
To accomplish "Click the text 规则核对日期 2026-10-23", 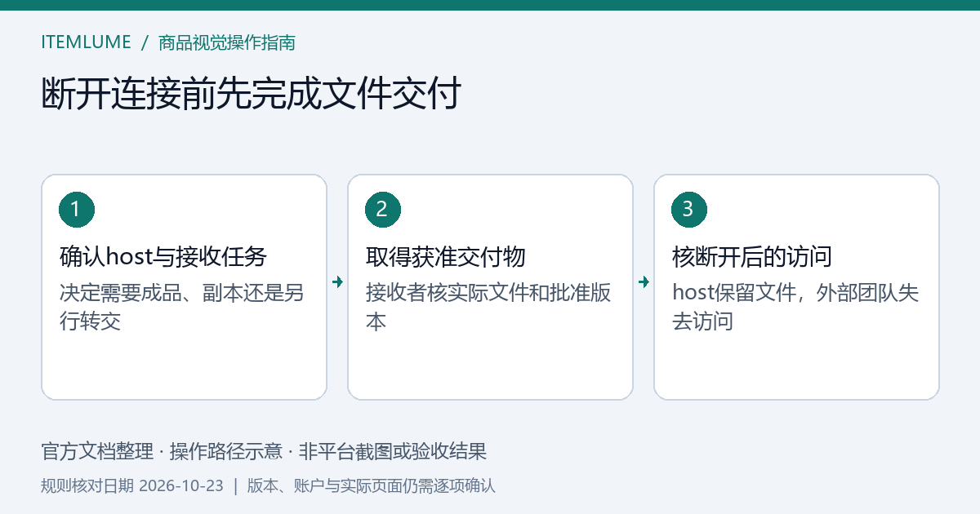I will click(x=132, y=486).
